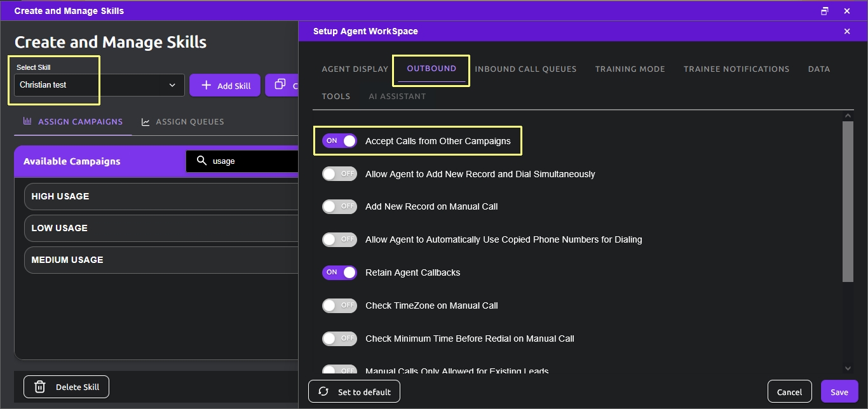Switch to the Tools tab
The image size is (868, 409).
click(336, 97)
